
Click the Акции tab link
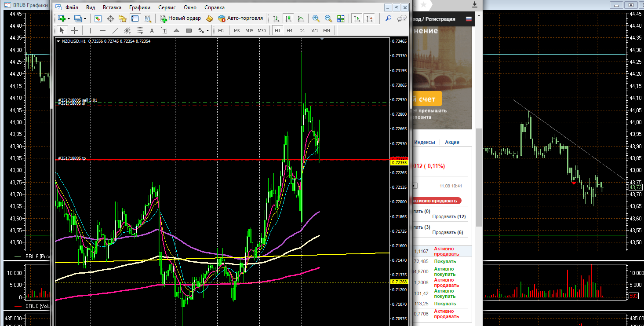click(x=452, y=142)
